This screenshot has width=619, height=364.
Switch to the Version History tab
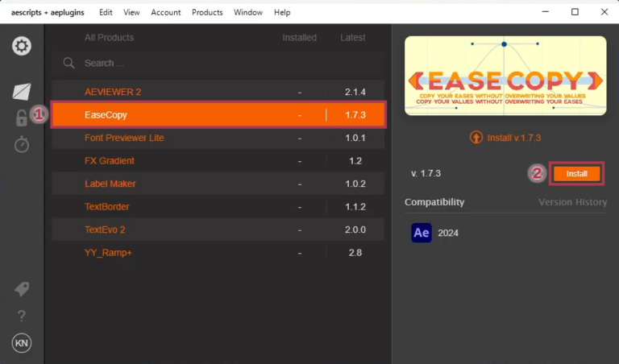click(572, 202)
